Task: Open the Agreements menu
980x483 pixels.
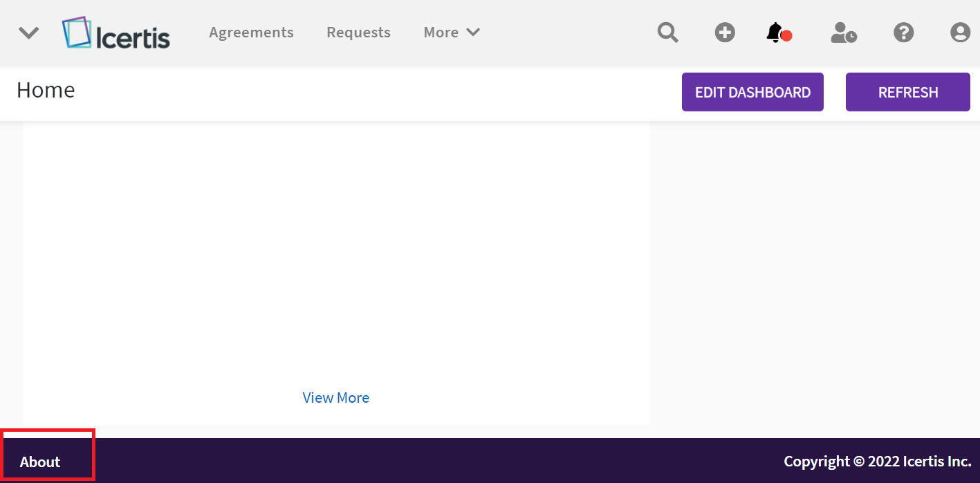Action: coord(251,33)
